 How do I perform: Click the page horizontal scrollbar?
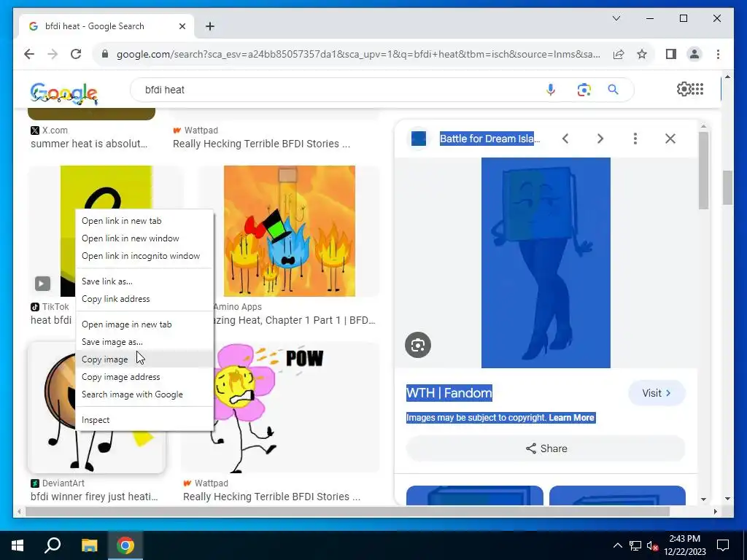(x=348, y=511)
